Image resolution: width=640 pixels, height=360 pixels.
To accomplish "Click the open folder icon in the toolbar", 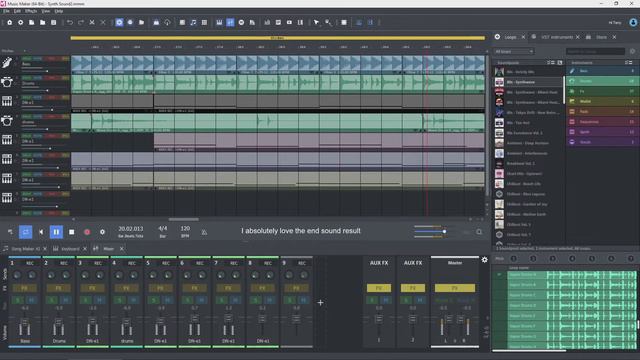I will click(x=42, y=22).
